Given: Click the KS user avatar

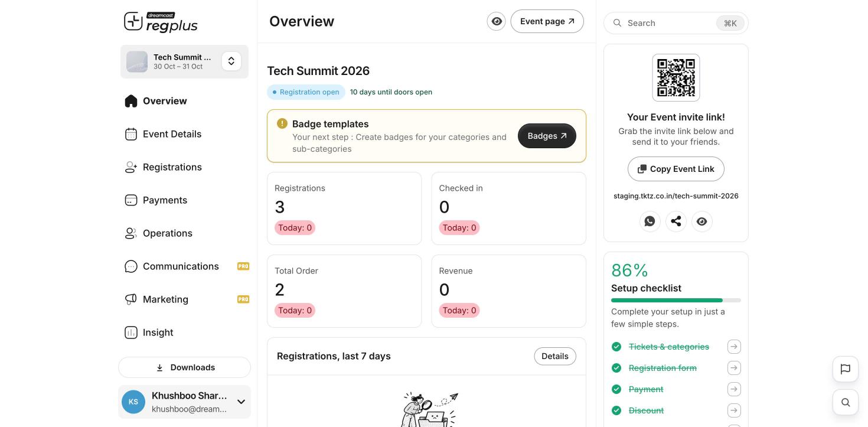Looking at the screenshot, I should tap(133, 402).
